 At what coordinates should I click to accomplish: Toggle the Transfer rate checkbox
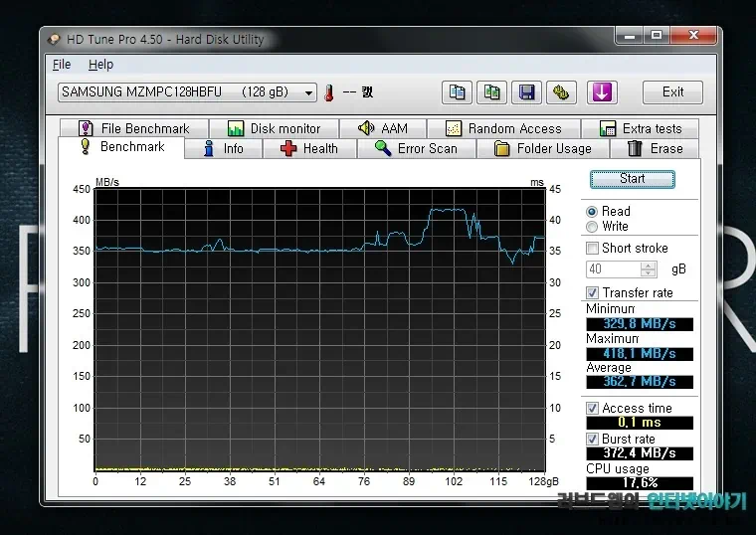592,292
